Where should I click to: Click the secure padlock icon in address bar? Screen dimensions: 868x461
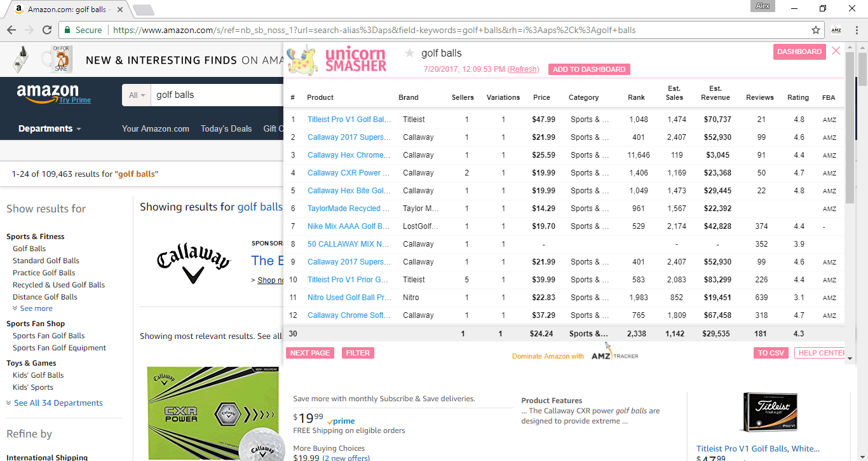coord(68,30)
